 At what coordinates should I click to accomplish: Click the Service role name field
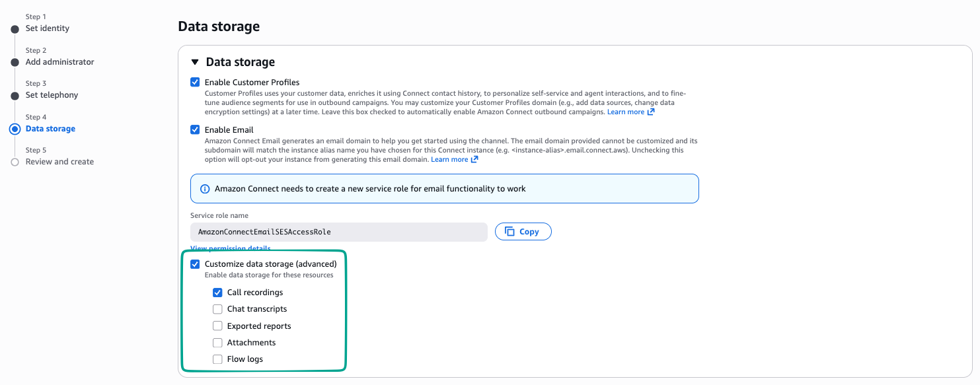(339, 232)
